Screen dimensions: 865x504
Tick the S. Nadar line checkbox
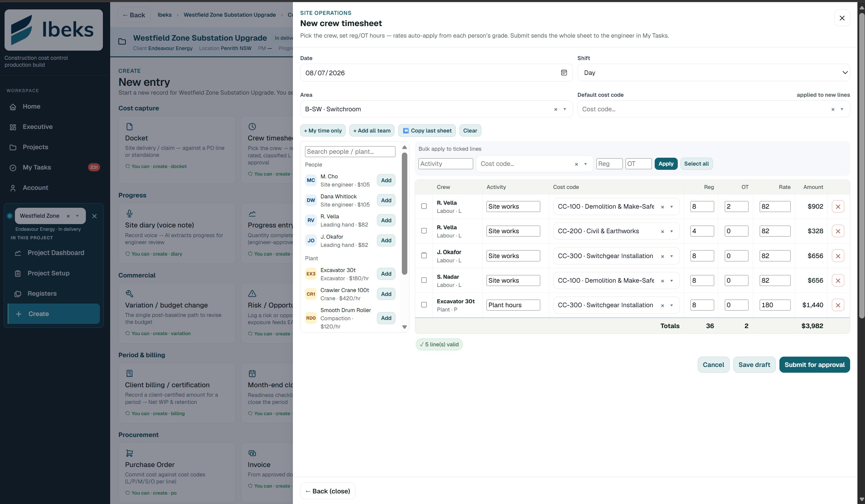(x=424, y=280)
